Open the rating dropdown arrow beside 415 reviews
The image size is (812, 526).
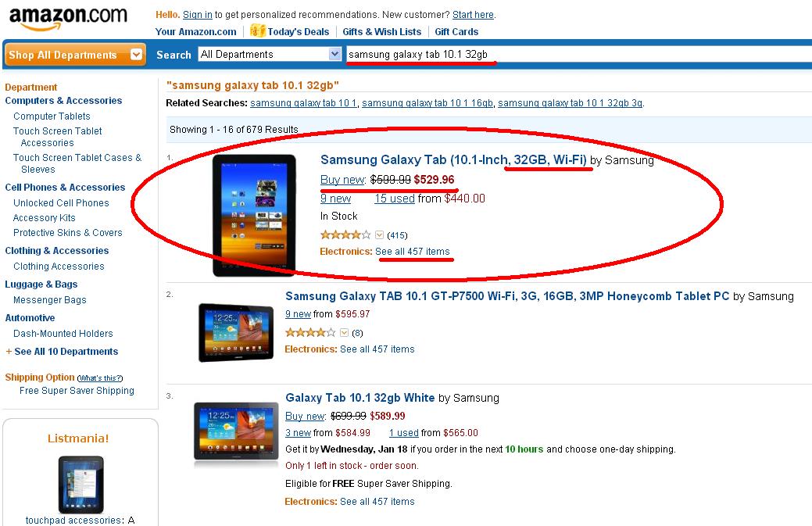[380, 234]
